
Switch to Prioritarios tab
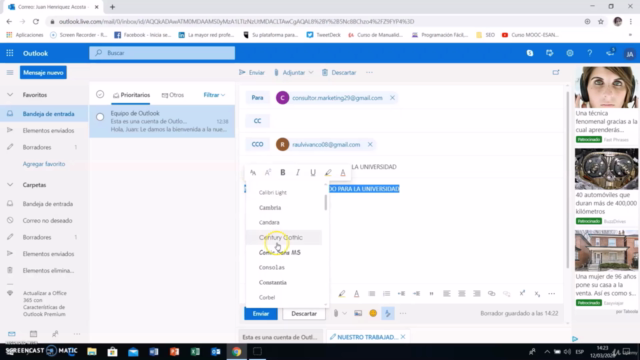(x=131, y=95)
